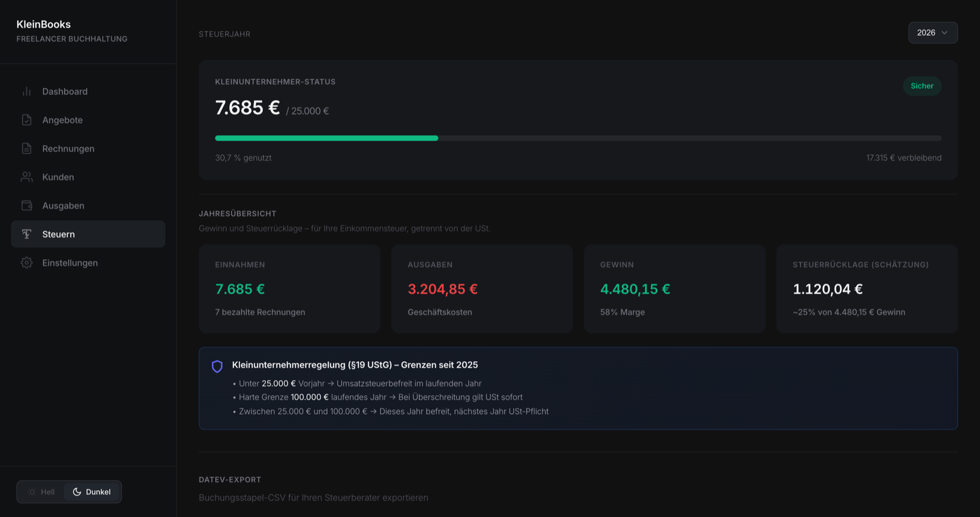Click the Rechnungen invoice icon
Viewport: 980px width, 517px height.
27,149
